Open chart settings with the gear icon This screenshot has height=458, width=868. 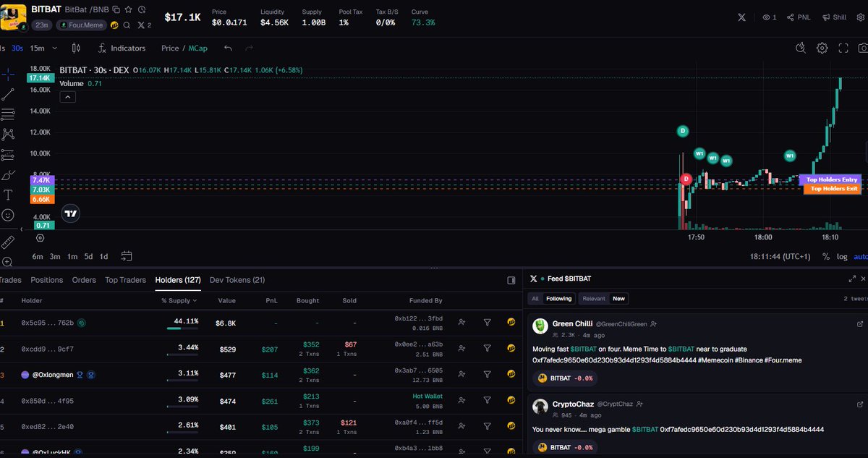[x=822, y=48]
